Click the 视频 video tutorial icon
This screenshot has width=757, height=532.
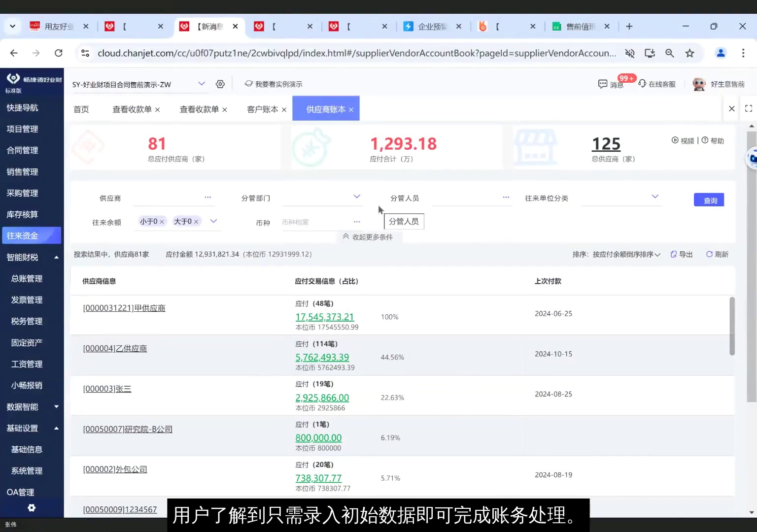[x=675, y=140]
